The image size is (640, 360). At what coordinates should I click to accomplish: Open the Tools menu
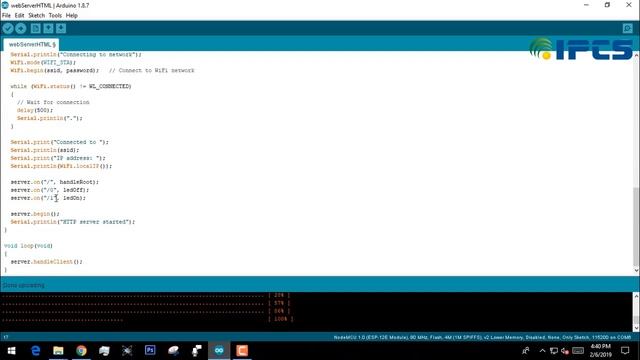55,16
